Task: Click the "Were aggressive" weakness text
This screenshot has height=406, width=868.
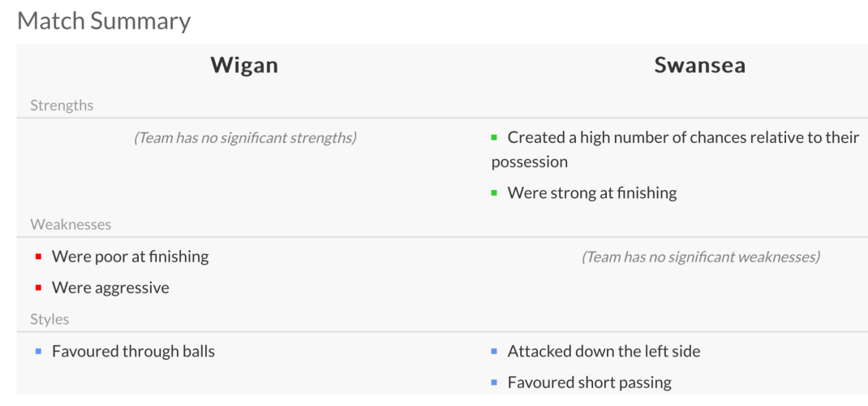Action: (x=110, y=287)
